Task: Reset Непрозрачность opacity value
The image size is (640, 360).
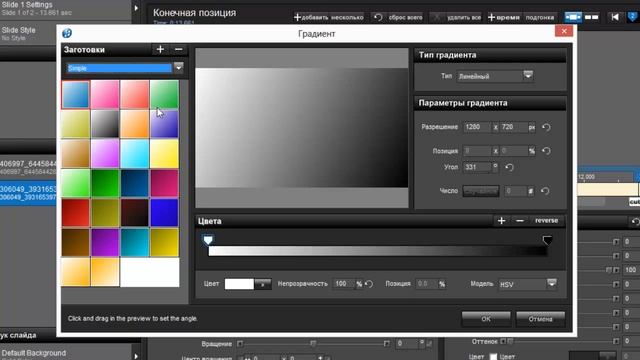Action: click(369, 284)
